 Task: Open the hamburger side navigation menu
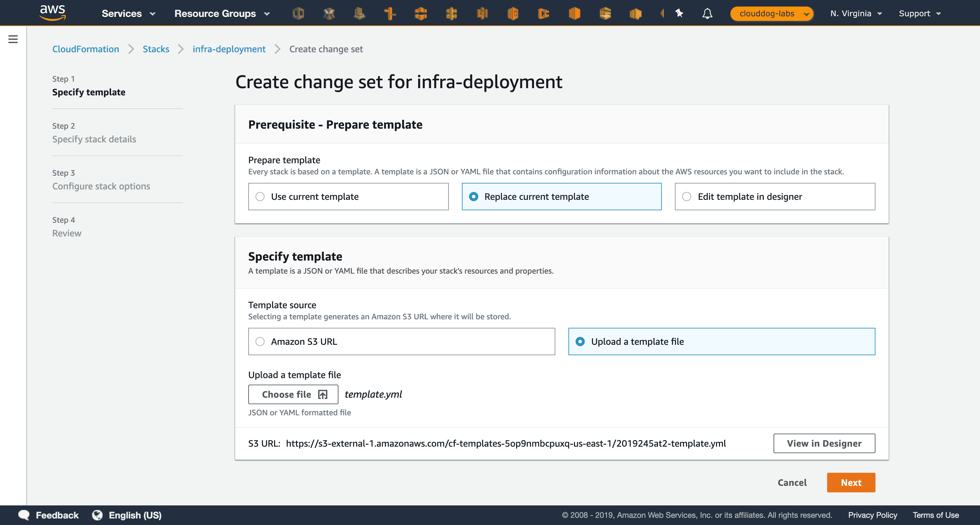13,39
